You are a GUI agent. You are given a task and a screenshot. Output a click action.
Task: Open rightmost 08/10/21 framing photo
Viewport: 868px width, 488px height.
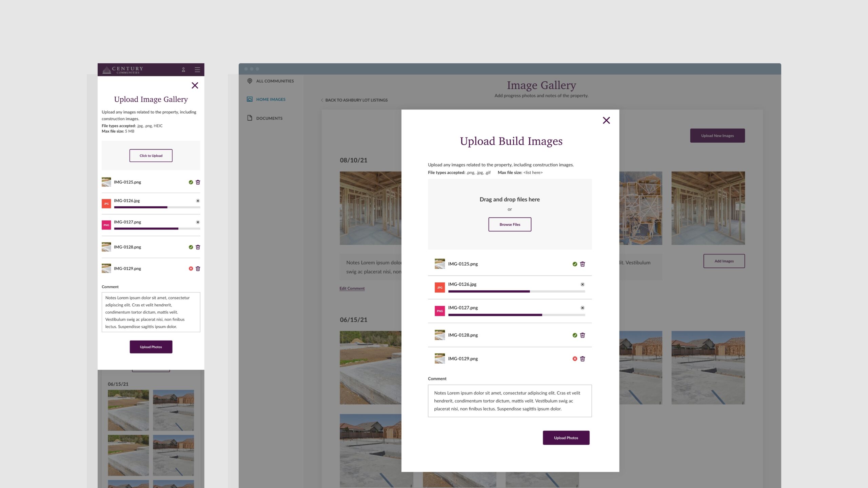[708, 208]
